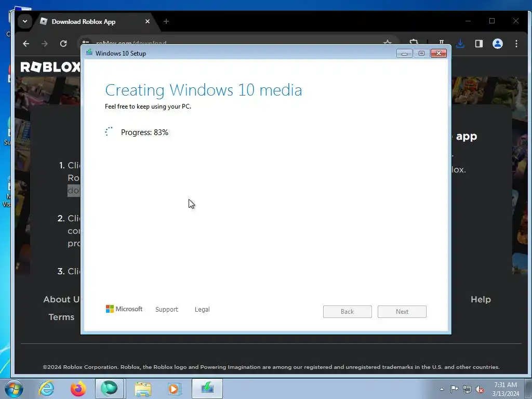The image size is (532, 399).
Task: Open the browser downloads icon
Action: point(460,44)
